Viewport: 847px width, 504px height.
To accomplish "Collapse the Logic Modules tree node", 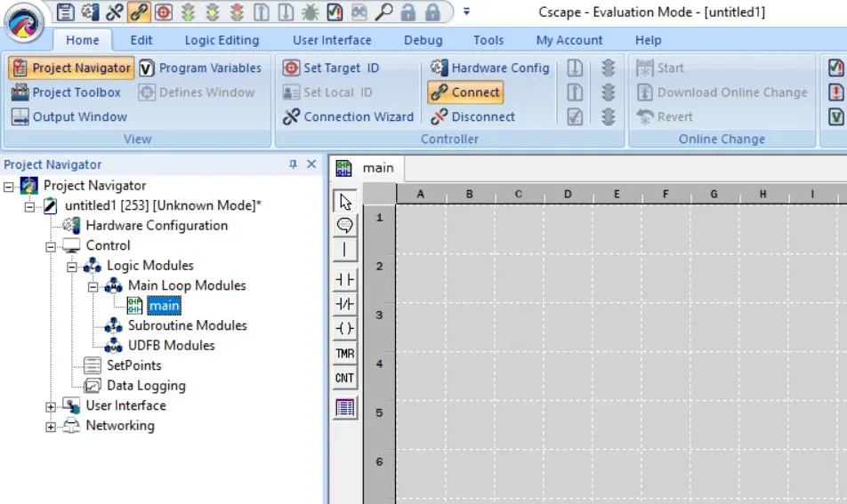I will pyautogui.click(x=73, y=266).
